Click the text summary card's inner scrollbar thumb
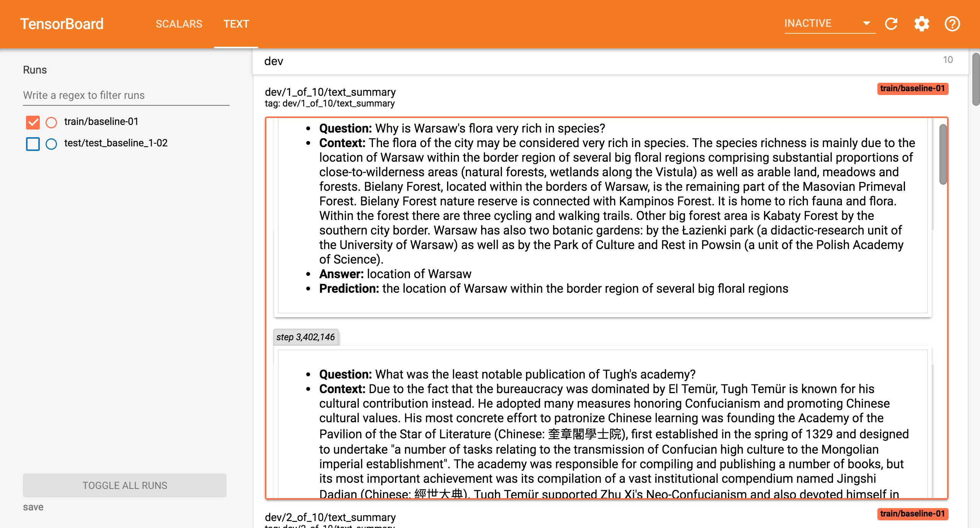Screen dimensions: 980x528 [943, 154]
